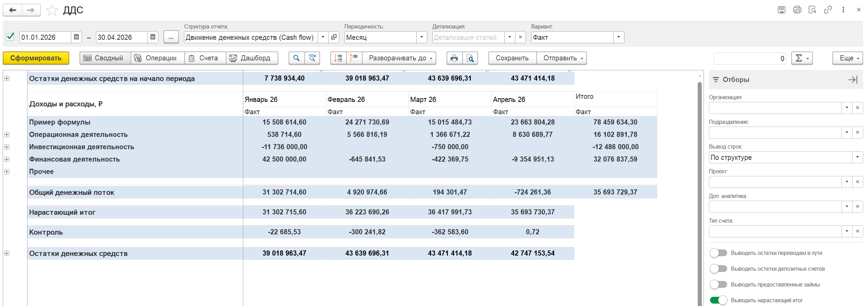Open the sigma sum function button

click(802, 58)
